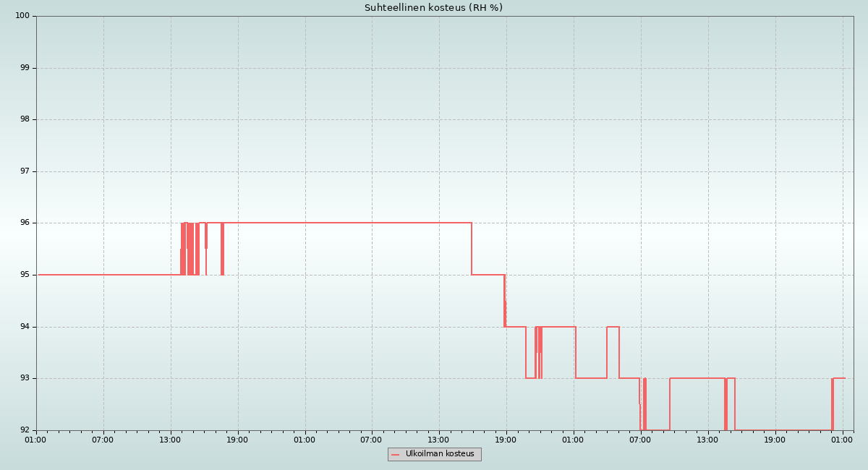Click the 99 label on the y-axis
This screenshot has width=868, height=470.
click(25, 68)
